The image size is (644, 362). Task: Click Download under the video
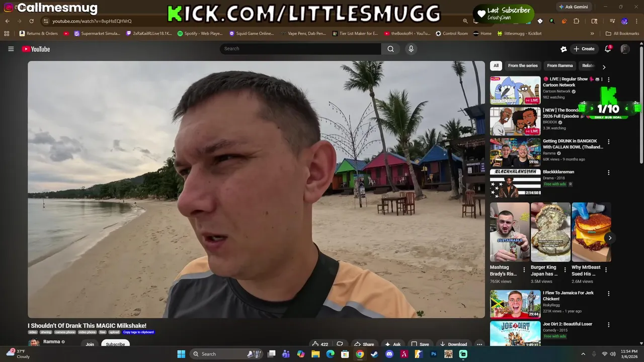(453, 344)
